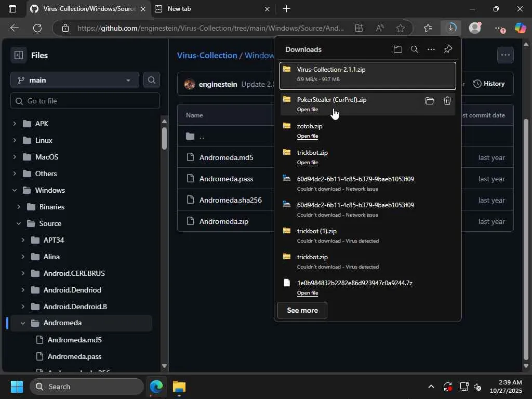
Task: Expand Linux folder in tree
Action: (x=15, y=140)
